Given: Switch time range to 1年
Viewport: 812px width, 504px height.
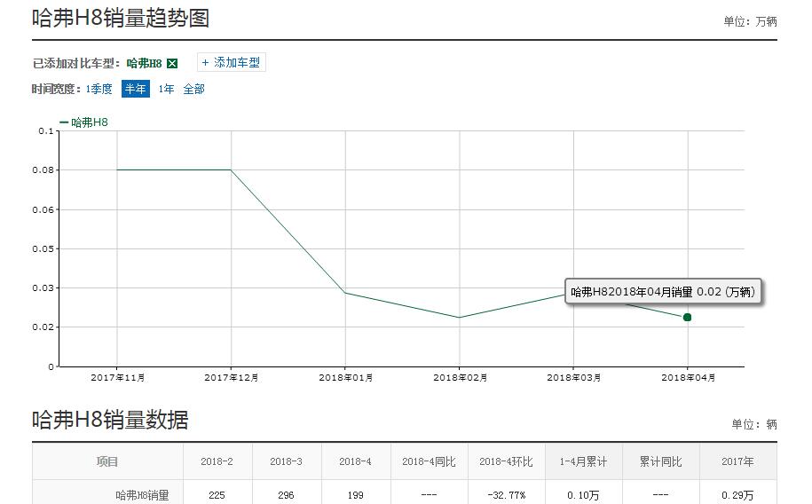Looking at the screenshot, I should tap(166, 89).
